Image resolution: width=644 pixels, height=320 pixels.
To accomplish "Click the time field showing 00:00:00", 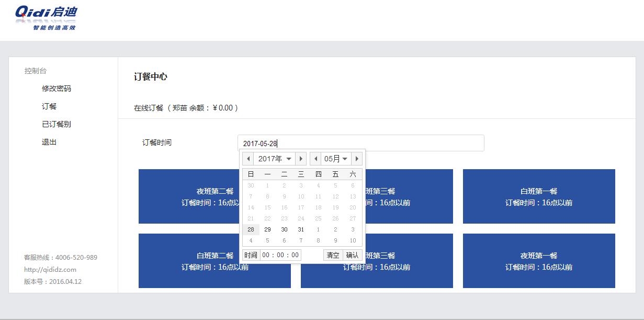I will tap(280, 255).
